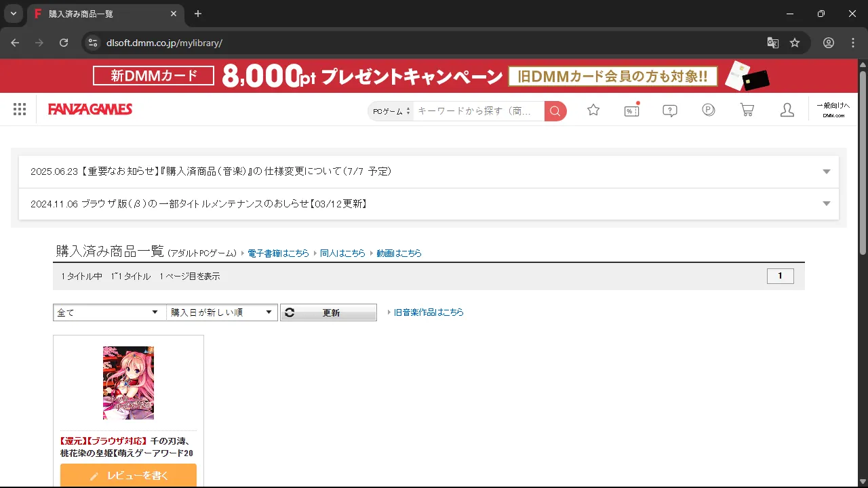This screenshot has height=488, width=868.
Task: Open 同人はこちら link
Action: tap(342, 253)
